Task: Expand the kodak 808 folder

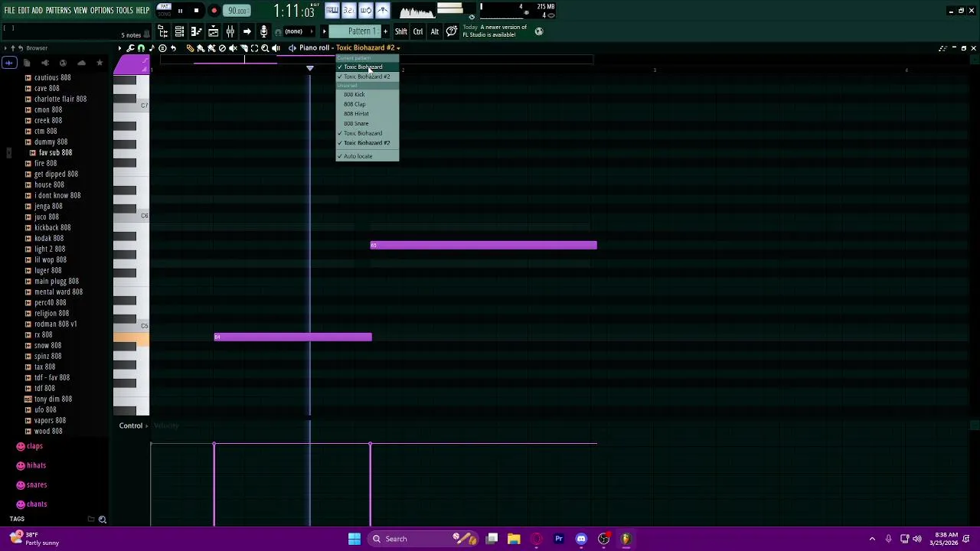Action: (44, 238)
